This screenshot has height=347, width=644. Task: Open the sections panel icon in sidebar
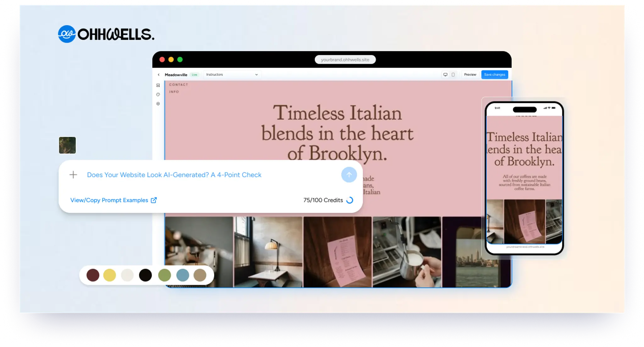[158, 85]
